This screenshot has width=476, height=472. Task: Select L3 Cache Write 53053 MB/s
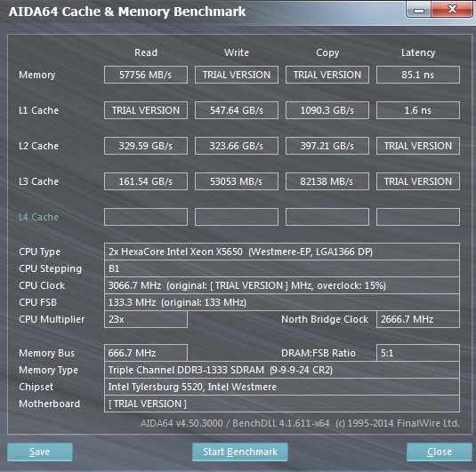(x=237, y=181)
